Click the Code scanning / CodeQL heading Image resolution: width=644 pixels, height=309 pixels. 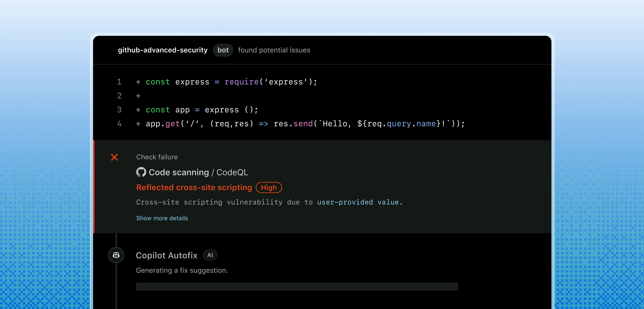tap(199, 172)
